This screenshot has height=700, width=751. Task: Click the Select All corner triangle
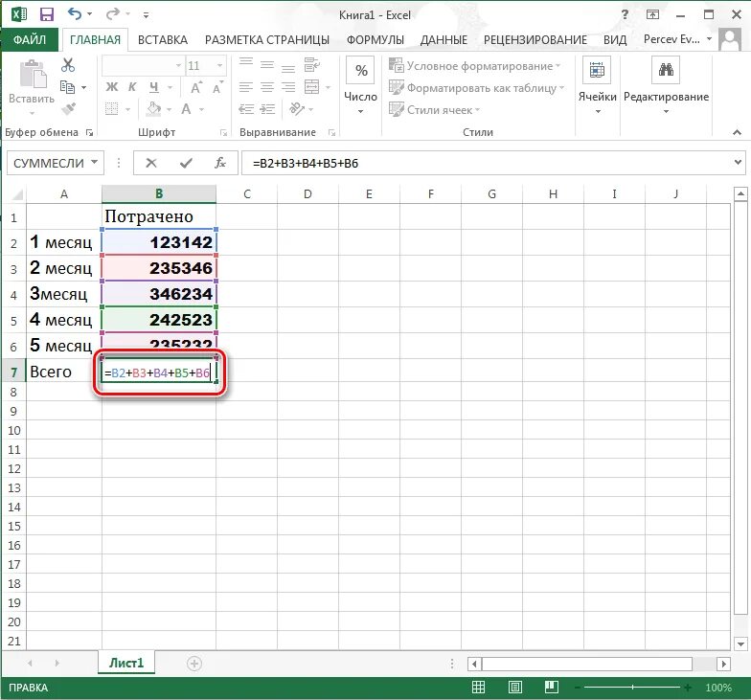pyautogui.click(x=17, y=193)
